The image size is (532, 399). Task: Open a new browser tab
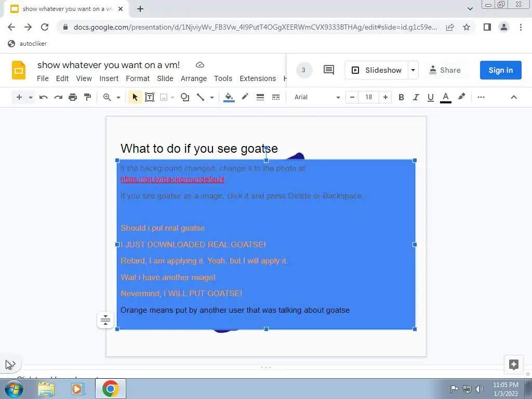140,9
